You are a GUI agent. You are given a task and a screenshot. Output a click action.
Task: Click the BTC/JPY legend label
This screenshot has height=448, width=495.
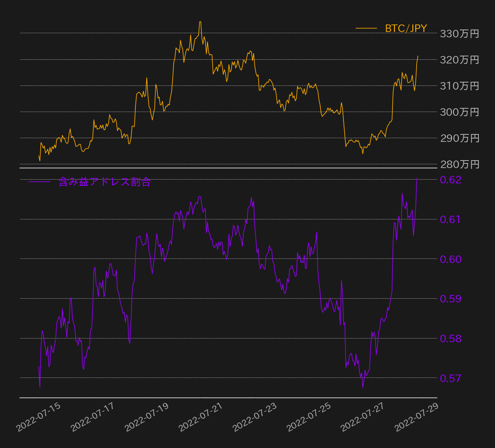pyautogui.click(x=406, y=28)
